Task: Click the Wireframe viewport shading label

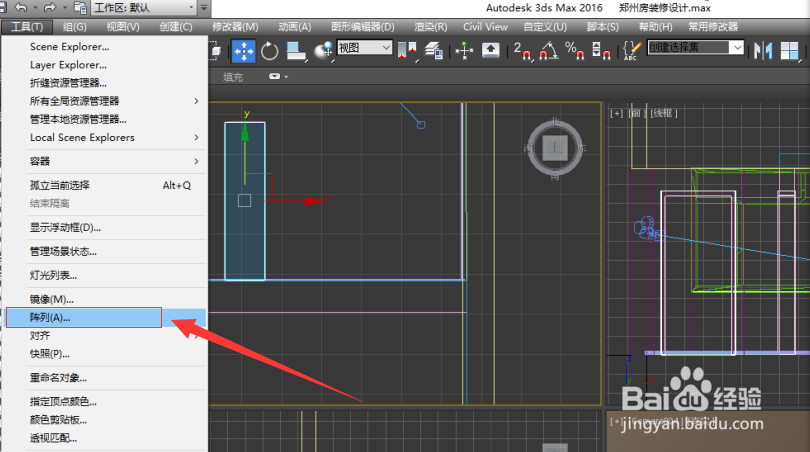Action: click(663, 113)
